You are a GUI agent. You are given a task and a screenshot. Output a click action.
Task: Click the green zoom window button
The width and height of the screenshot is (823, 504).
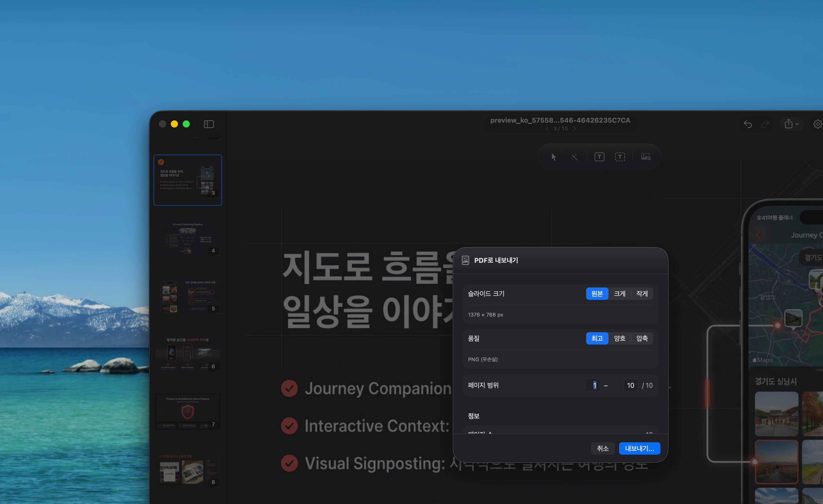point(186,124)
